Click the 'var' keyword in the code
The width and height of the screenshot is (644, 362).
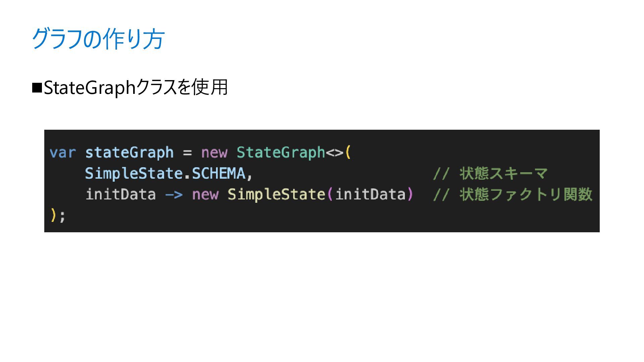[x=63, y=153]
